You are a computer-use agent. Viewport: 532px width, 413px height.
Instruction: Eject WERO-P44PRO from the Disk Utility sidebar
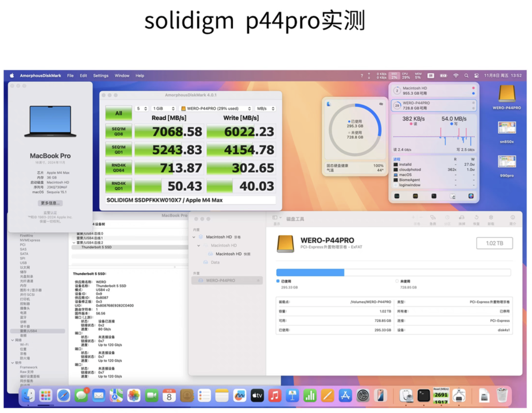point(258,280)
